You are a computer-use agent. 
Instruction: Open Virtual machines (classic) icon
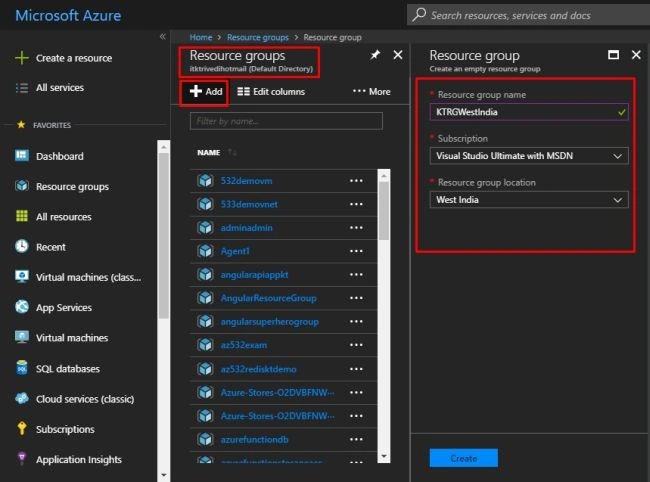pos(22,276)
